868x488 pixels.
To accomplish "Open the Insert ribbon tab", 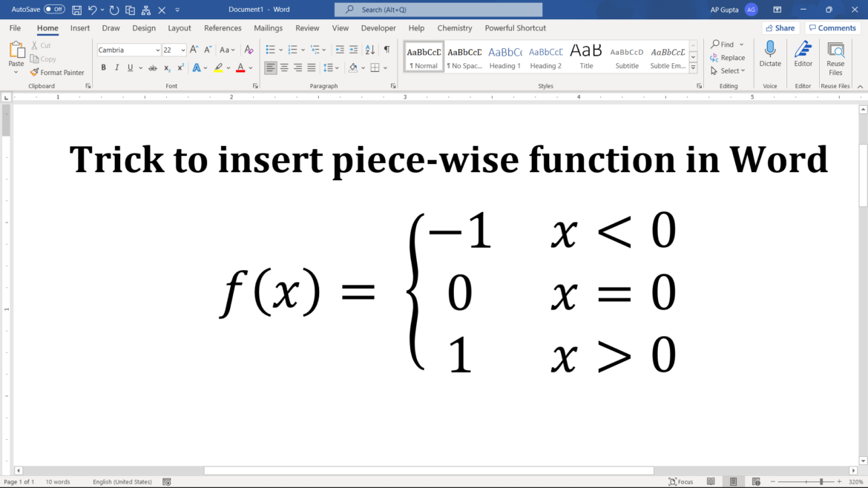I will (79, 28).
